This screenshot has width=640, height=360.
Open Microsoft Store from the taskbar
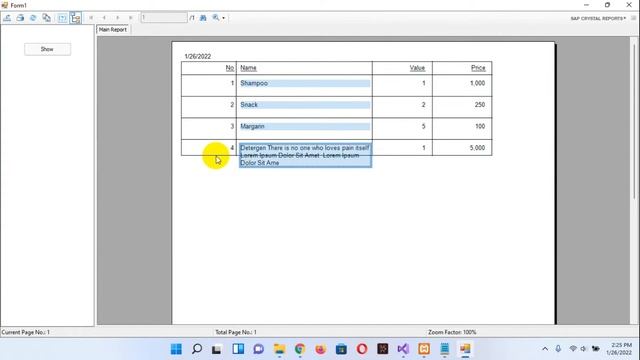341,349
